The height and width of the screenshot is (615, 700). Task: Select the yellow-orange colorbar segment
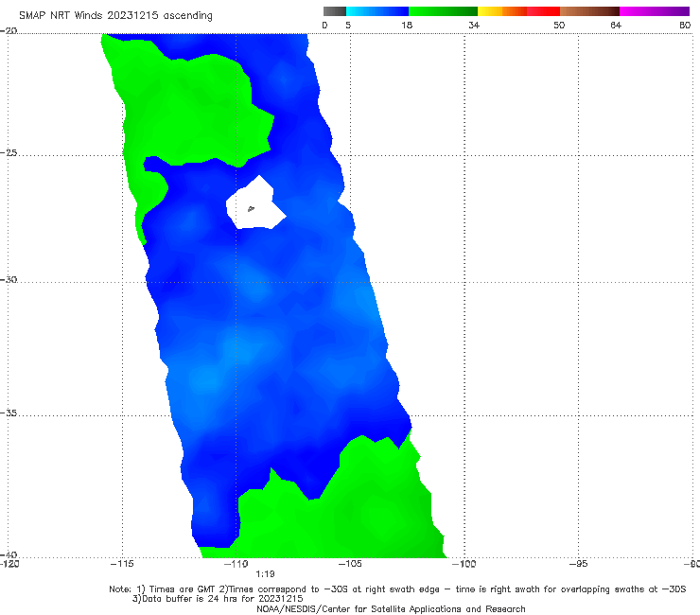502,11
